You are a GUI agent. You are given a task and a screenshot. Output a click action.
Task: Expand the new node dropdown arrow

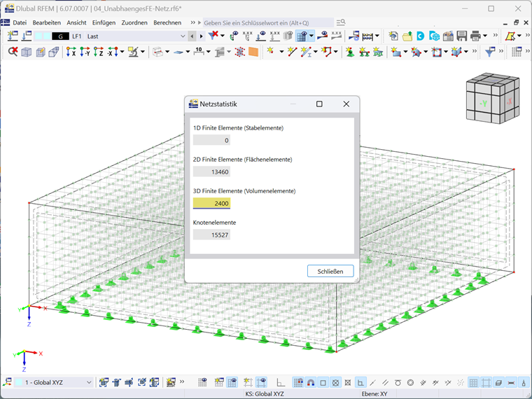pyautogui.click(x=281, y=52)
